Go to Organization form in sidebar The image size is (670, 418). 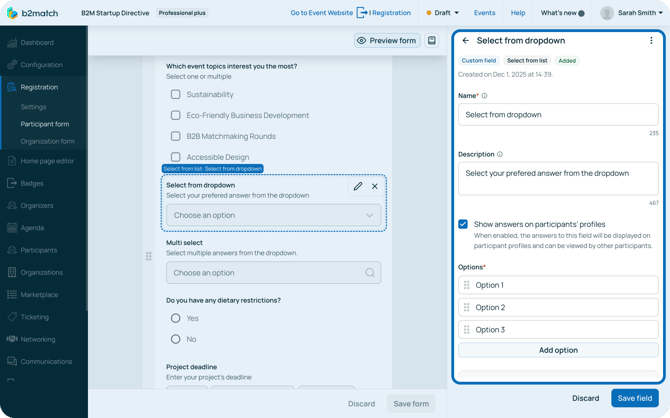47,141
